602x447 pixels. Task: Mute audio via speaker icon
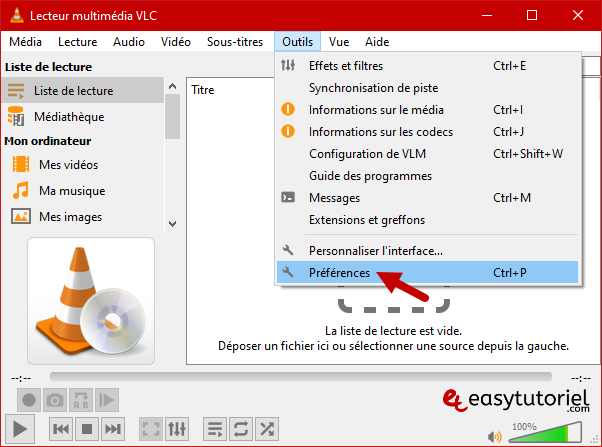pyautogui.click(x=494, y=437)
